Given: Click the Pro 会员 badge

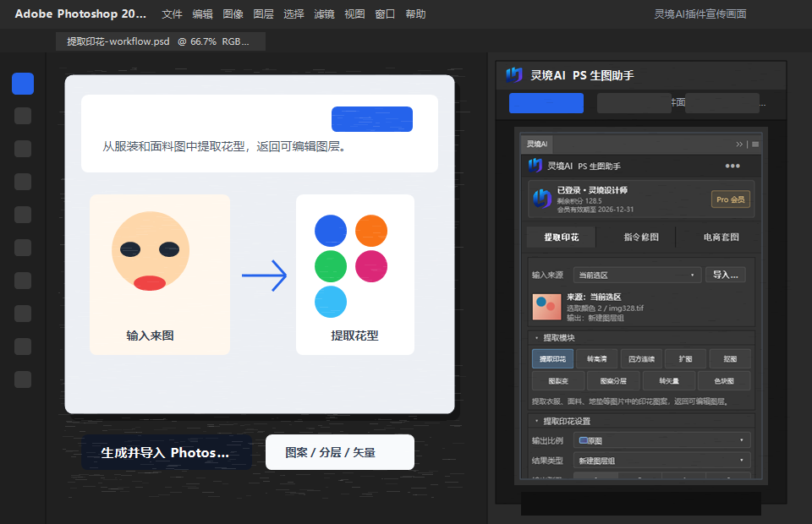Looking at the screenshot, I should tap(731, 199).
